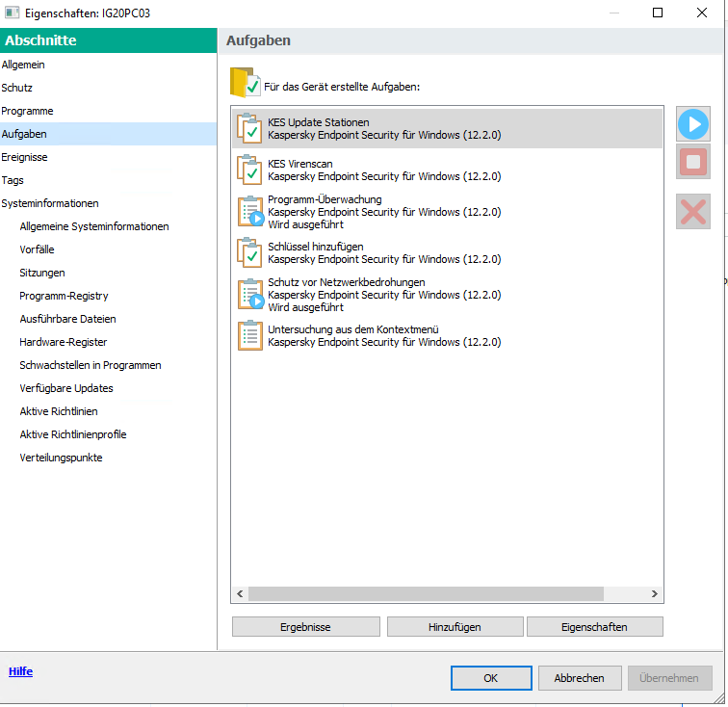Open the Hilfe link
Image resolution: width=728 pixels, height=707 pixels.
tap(20, 671)
